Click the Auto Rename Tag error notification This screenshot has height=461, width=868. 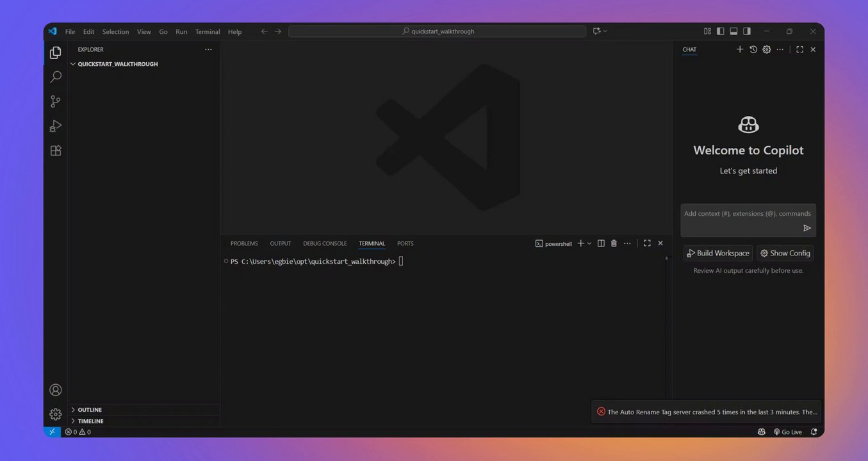(706, 412)
